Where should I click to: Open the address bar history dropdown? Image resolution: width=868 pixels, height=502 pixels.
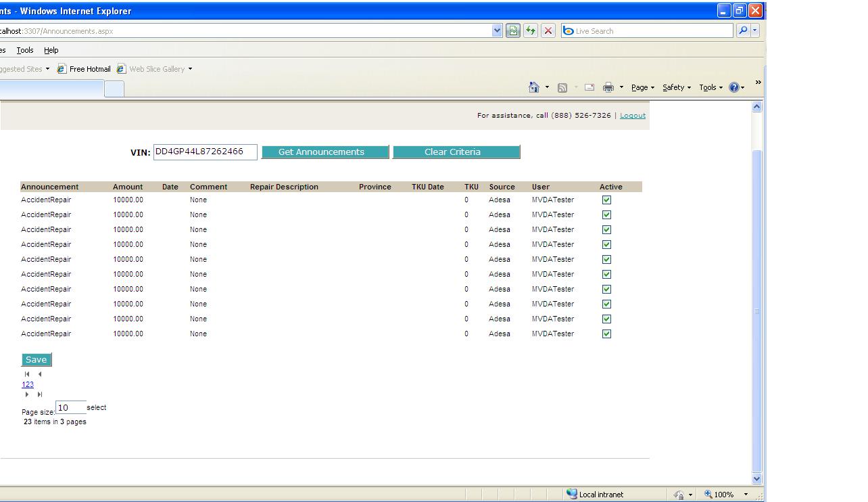click(x=498, y=30)
